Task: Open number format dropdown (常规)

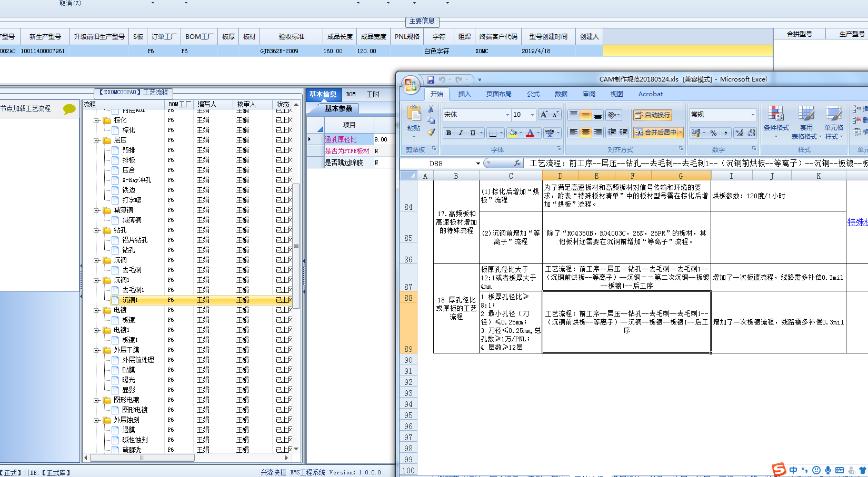Action: coord(753,115)
